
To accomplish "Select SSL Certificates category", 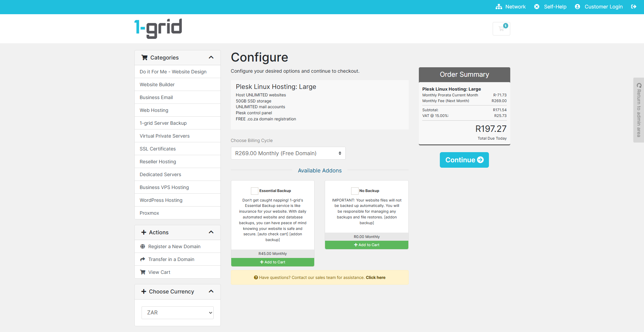I will 177,149.
